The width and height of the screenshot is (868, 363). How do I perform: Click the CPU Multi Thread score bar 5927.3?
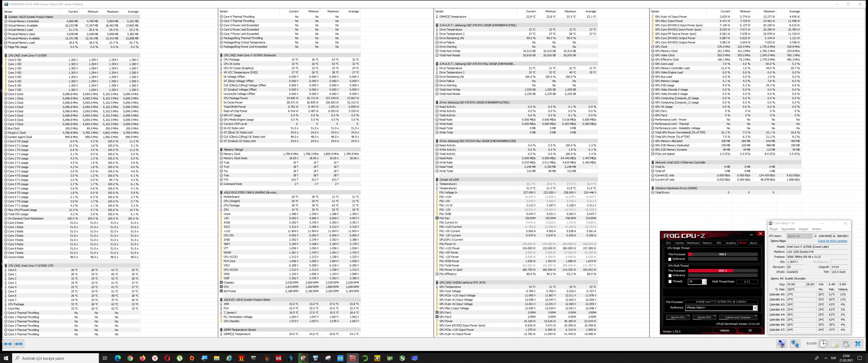(x=722, y=271)
